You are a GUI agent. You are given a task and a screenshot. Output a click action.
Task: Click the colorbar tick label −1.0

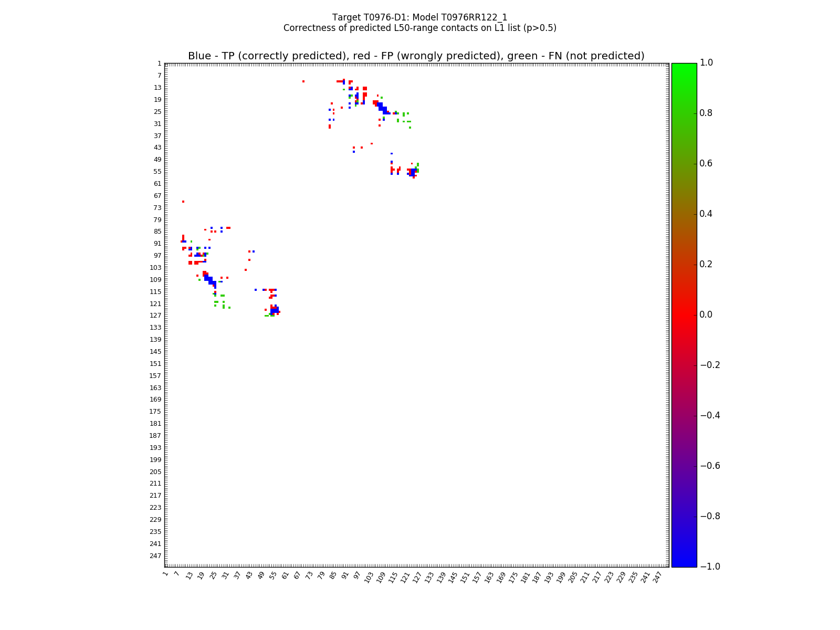(x=710, y=566)
